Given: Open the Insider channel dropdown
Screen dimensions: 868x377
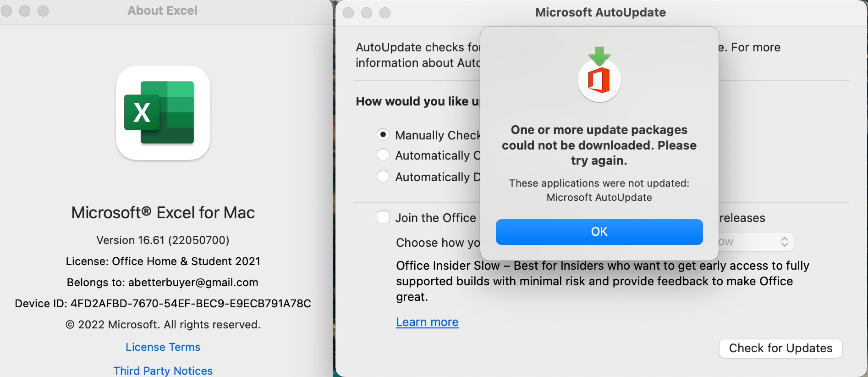Looking at the screenshot, I should point(755,242).
